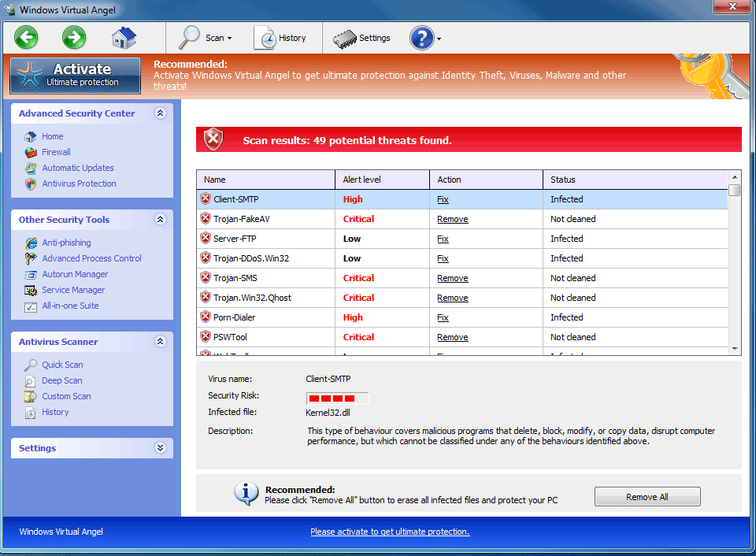
Task: Open History in the top toolbar
Action: [x=280, y=38]
